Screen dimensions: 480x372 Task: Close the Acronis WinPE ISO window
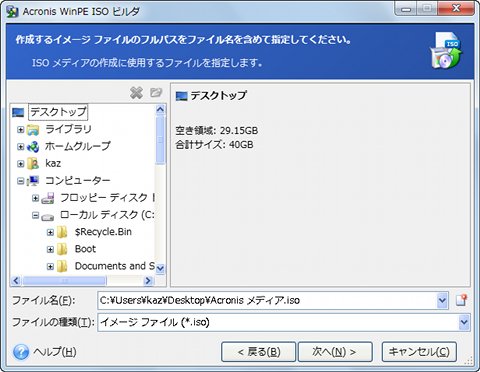coord(456,9)
